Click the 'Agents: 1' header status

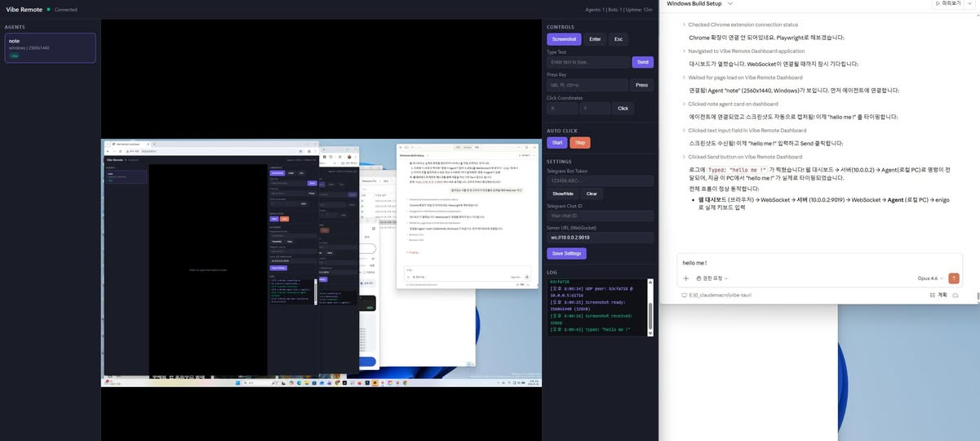point(595,9)
